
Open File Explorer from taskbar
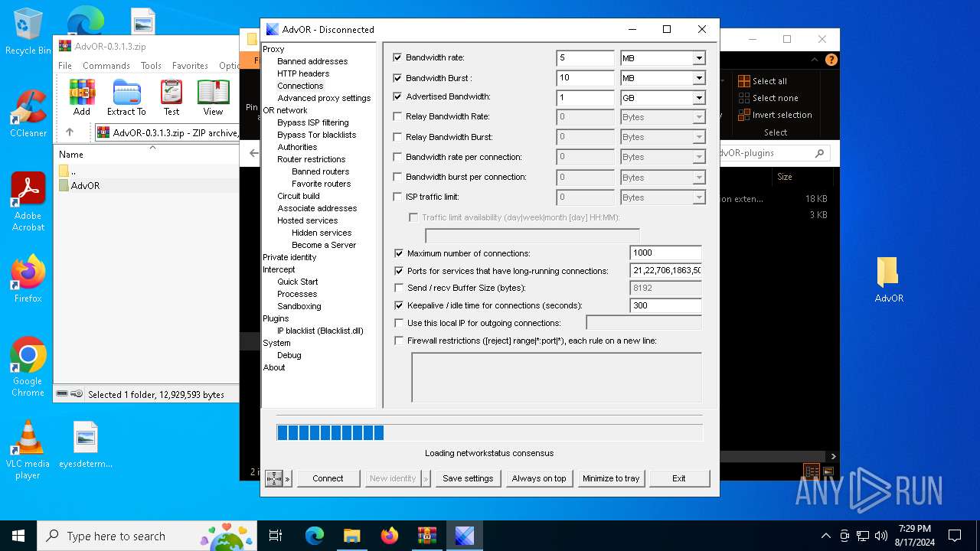[x=351, y=536]
